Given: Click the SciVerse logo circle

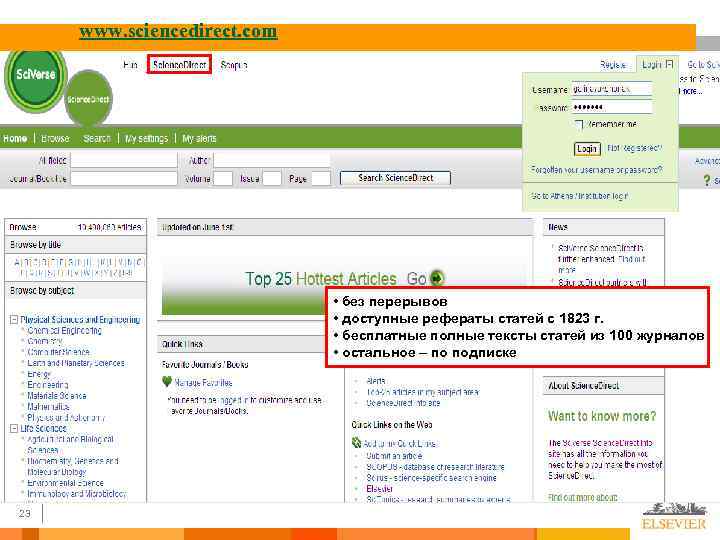Looking at the screenshot, I should (36, 76).
